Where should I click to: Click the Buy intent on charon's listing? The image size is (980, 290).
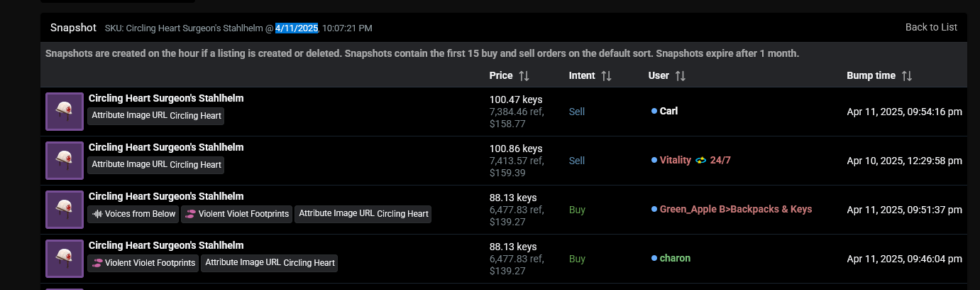(x=577, y=259)
